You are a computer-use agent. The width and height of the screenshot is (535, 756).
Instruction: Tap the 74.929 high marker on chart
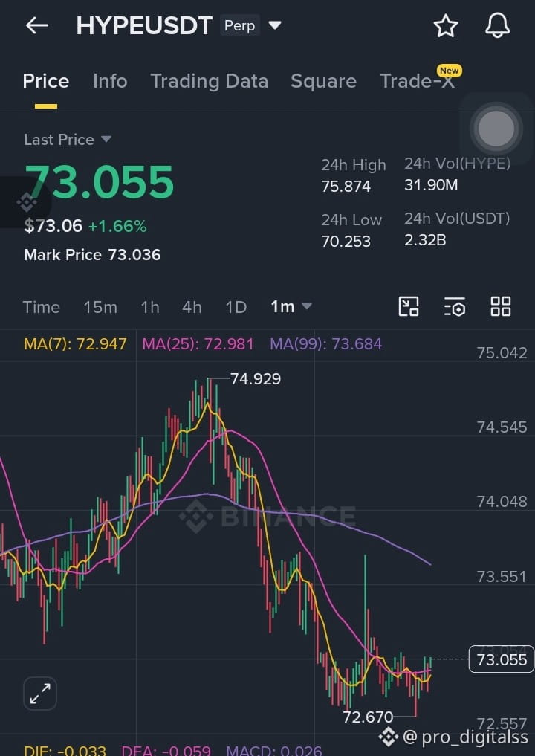256,379
